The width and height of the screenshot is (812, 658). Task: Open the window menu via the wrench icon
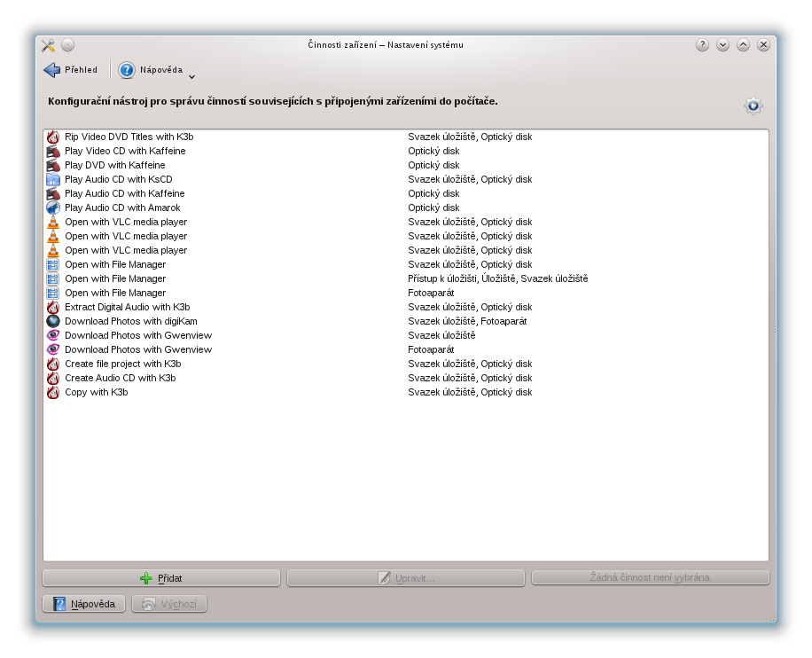coord(48,45)
